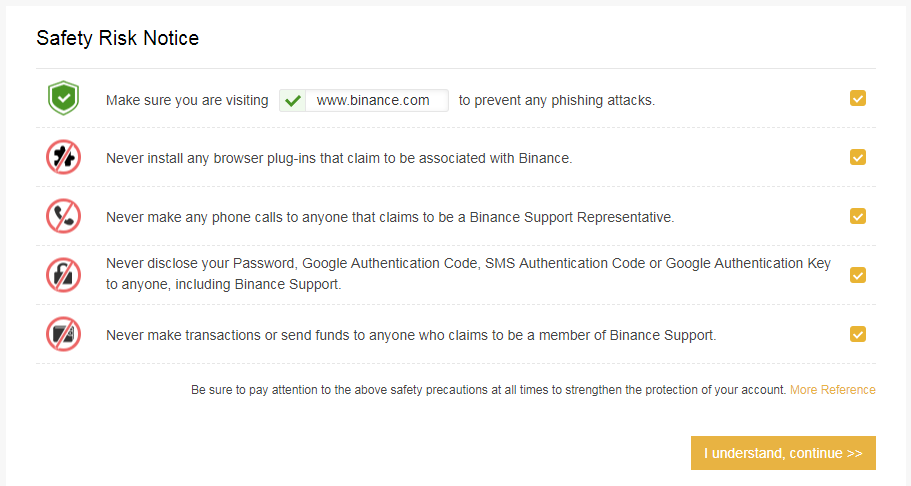Image resolution: width=911 pixels, height=486 pixels.
Task: Toggle the send funds warning checkbox
Action: (858, 334)
